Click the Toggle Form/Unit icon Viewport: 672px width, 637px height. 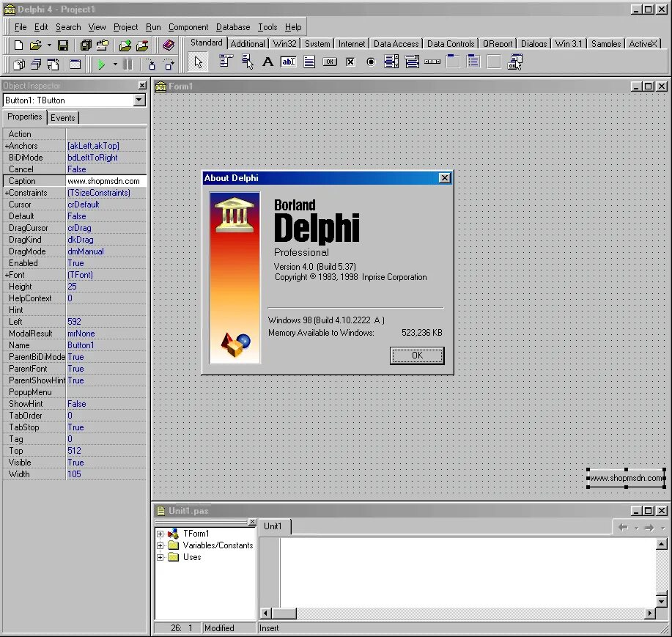point(53,65)
